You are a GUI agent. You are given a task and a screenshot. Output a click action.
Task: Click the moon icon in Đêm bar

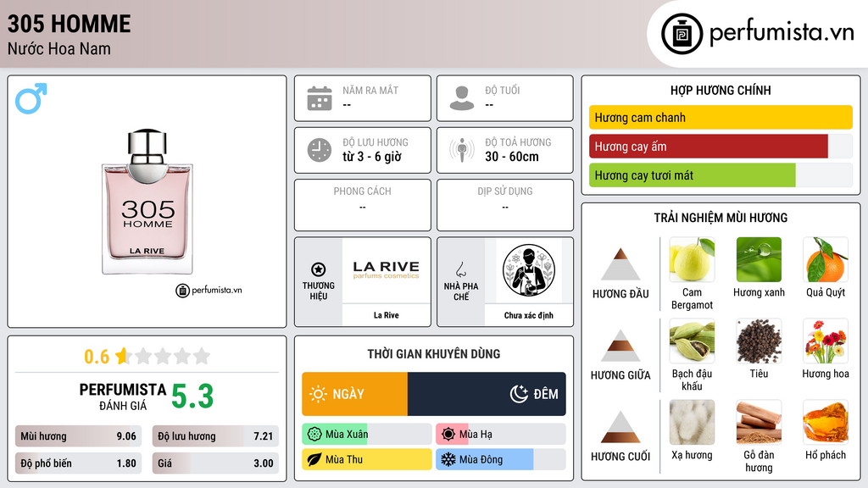pos(519,394)
